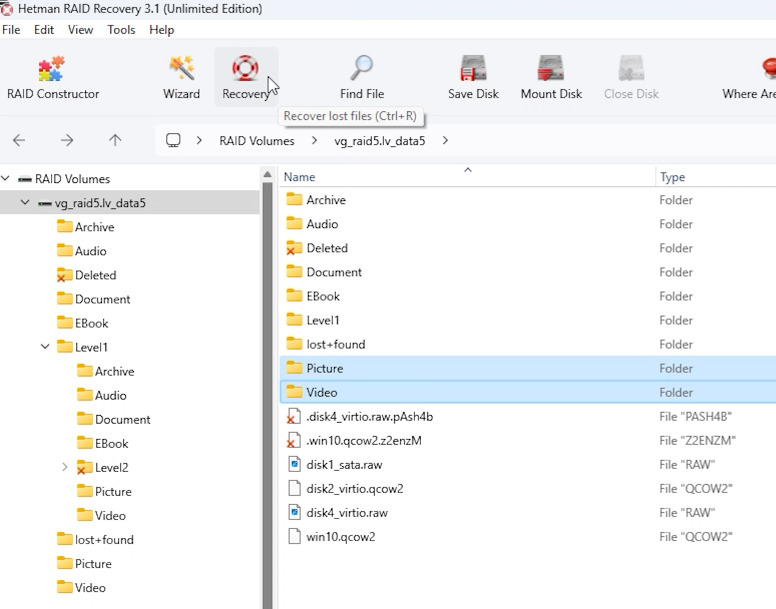Viewport: 776px width, 609px height.
Task: Click the "PASH4B" file type cell
Action: [x=695, y=417]
